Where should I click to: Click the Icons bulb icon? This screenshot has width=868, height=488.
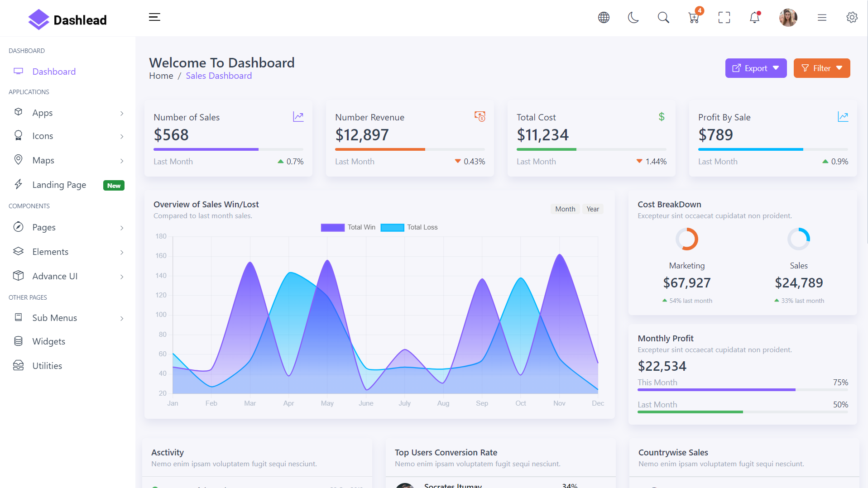click(18, 135)
